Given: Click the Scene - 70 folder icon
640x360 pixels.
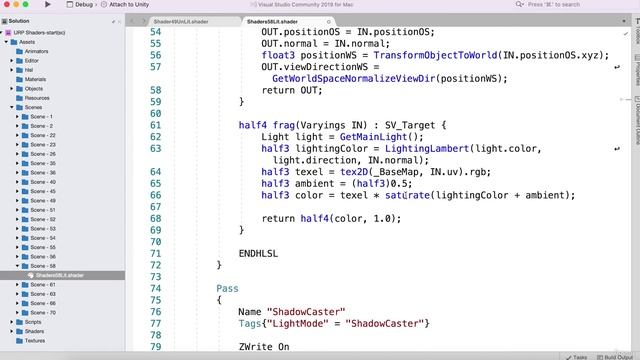Looking at the screenshot, I should pos(25,313).
